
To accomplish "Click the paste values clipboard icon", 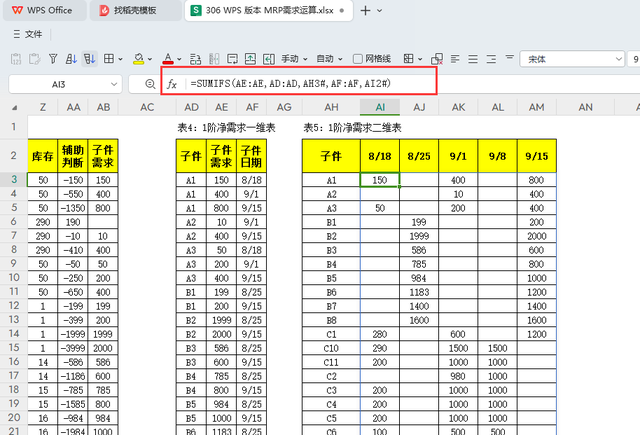I will click(x=16, y=59).
